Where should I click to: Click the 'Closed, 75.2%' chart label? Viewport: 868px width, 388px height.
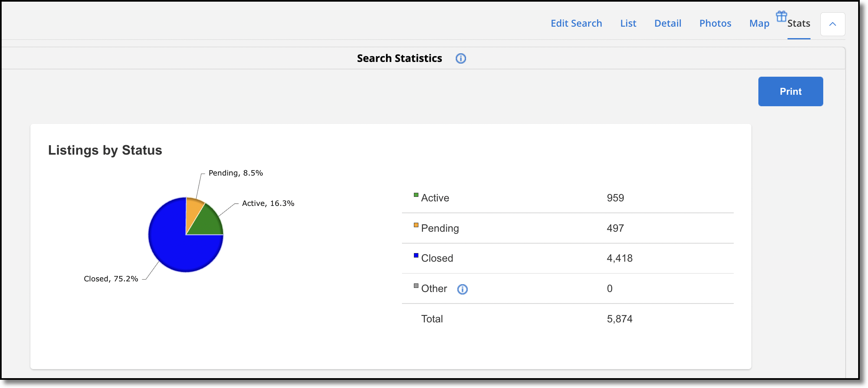click(x=111, y=279)
